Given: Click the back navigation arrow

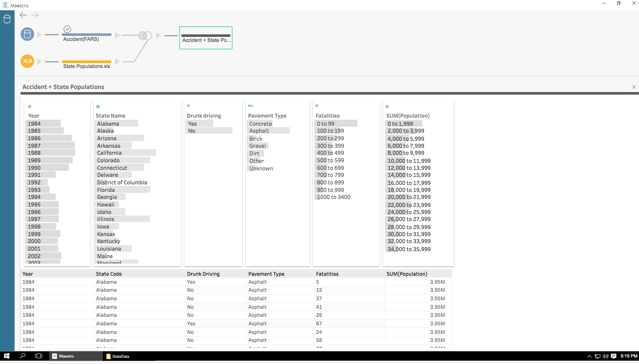Looking at the screenshot, I should [x=23, y=15].
